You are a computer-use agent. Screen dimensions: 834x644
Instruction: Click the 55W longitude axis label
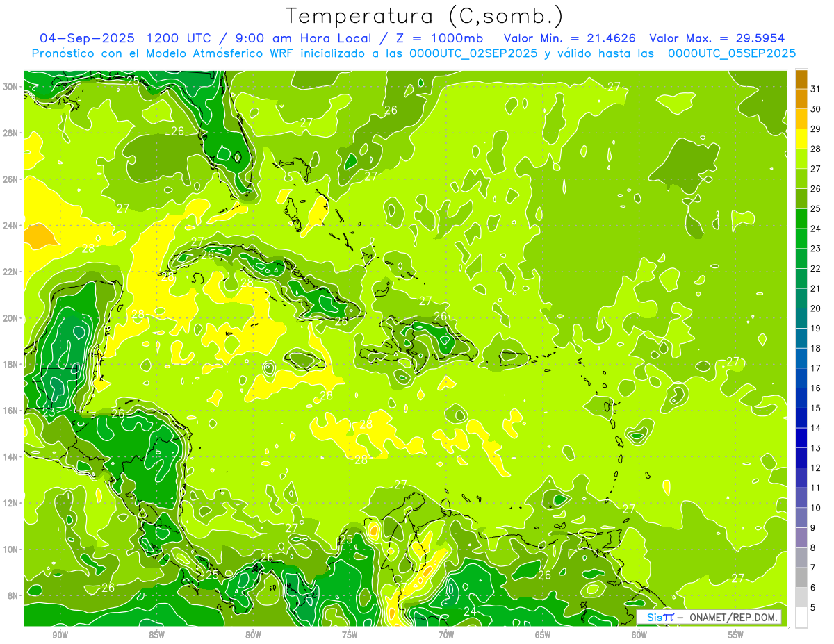tap(735, 635)
